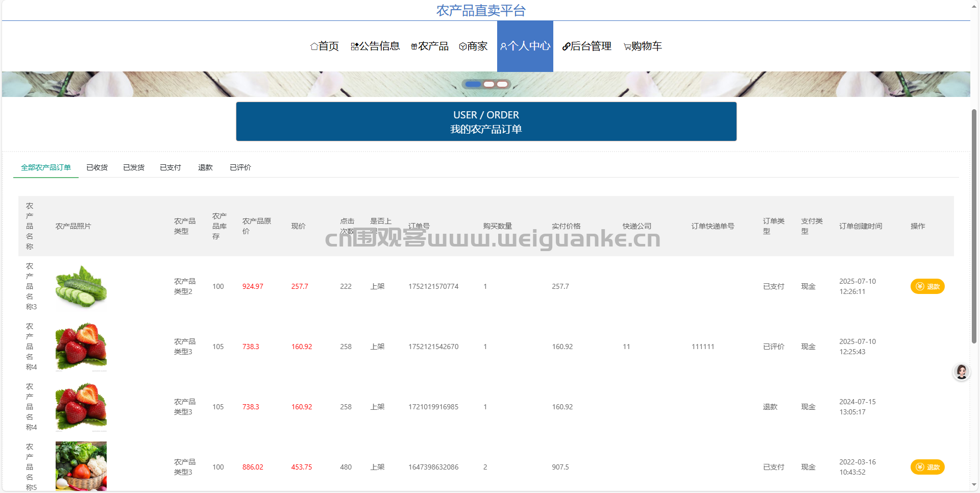The image size is (980, 493).
Task: Click the vegetable basket product thumbnail
Action: (81, 466)
